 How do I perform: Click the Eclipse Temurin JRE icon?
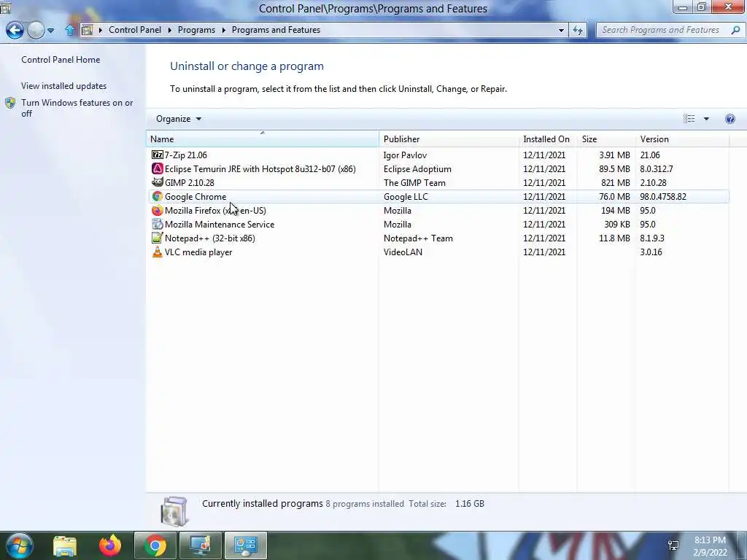157,168
